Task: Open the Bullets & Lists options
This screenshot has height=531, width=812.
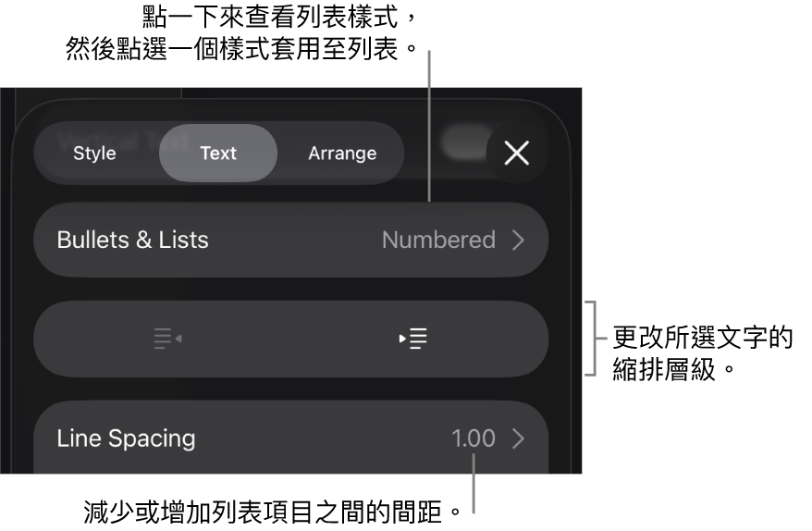Action: click(x=290, y=240)
